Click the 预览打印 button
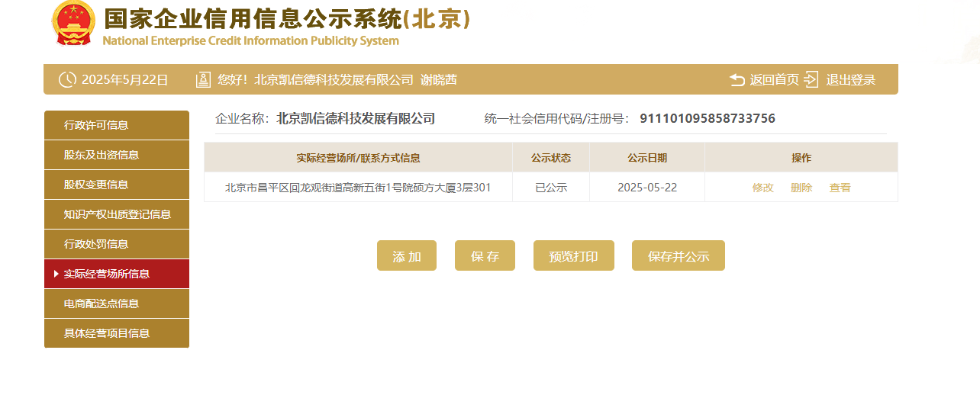Viewport: 980px width, 395px height. (x=573, y=256)
